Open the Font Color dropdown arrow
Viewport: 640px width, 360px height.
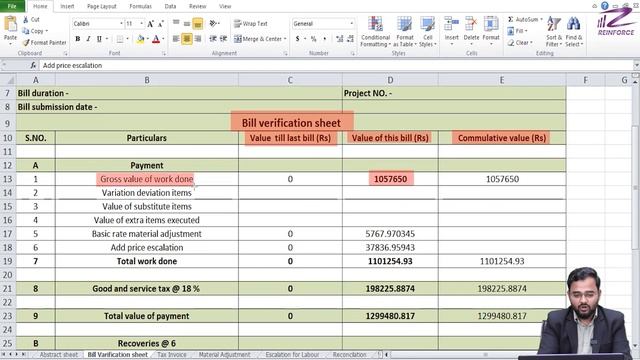163,39
